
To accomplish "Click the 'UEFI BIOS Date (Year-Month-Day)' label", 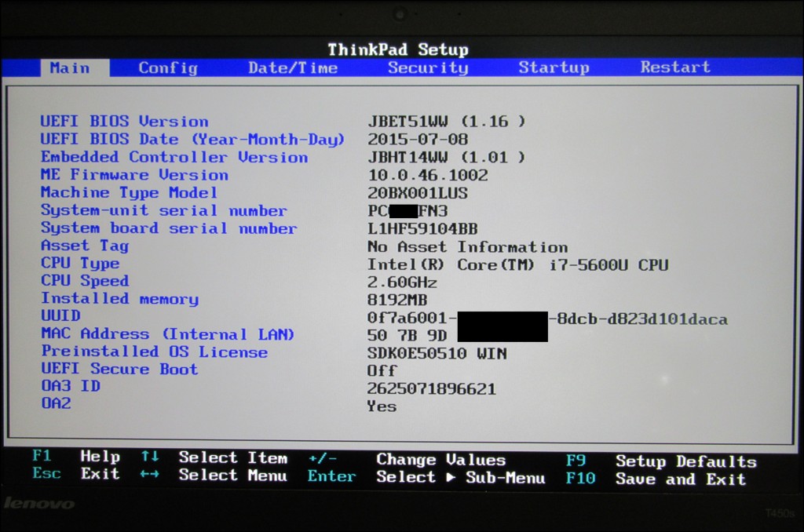I will [x=192, y=140].
